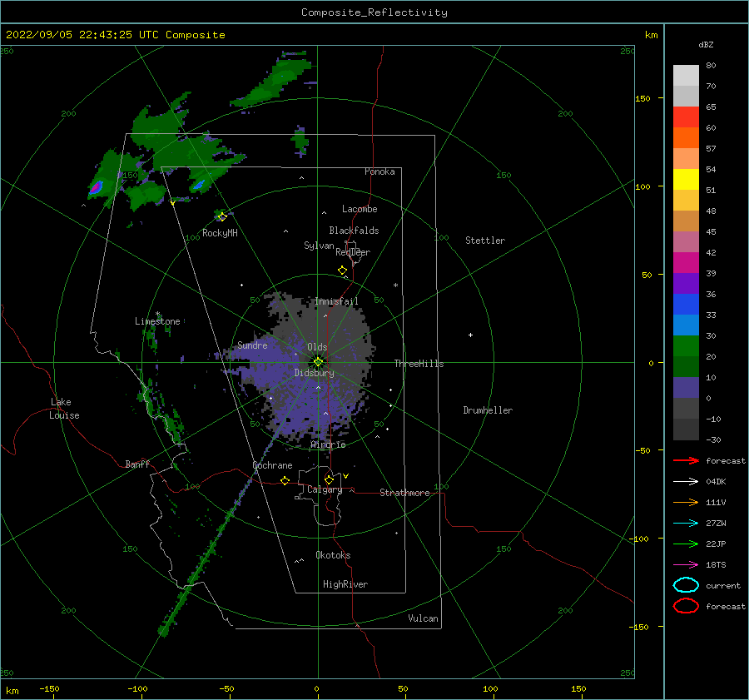The width and height of the screenshot is (749, 700).
Task: Click the yellow diamond marker south of RedDeer
Action: 343,271
